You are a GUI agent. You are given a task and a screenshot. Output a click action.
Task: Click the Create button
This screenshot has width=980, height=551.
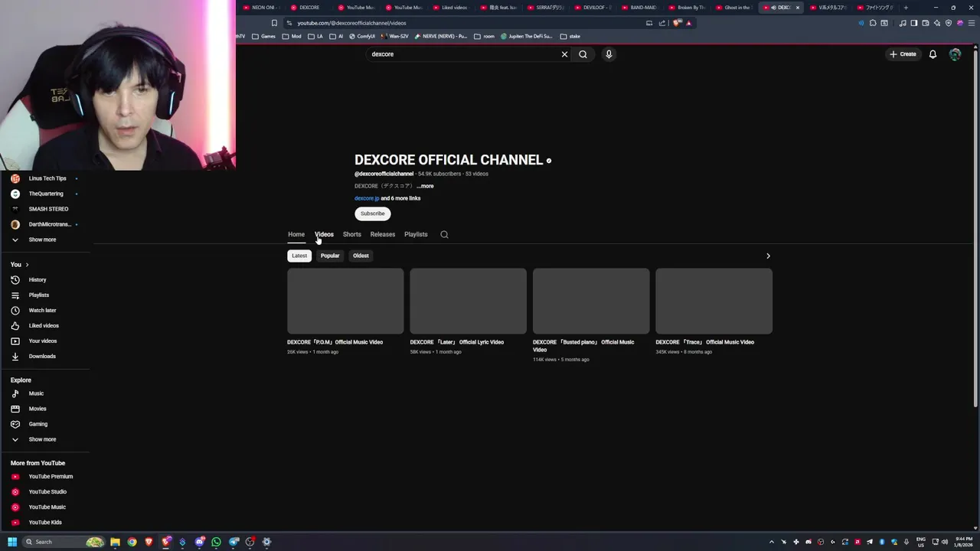(903, 54)
